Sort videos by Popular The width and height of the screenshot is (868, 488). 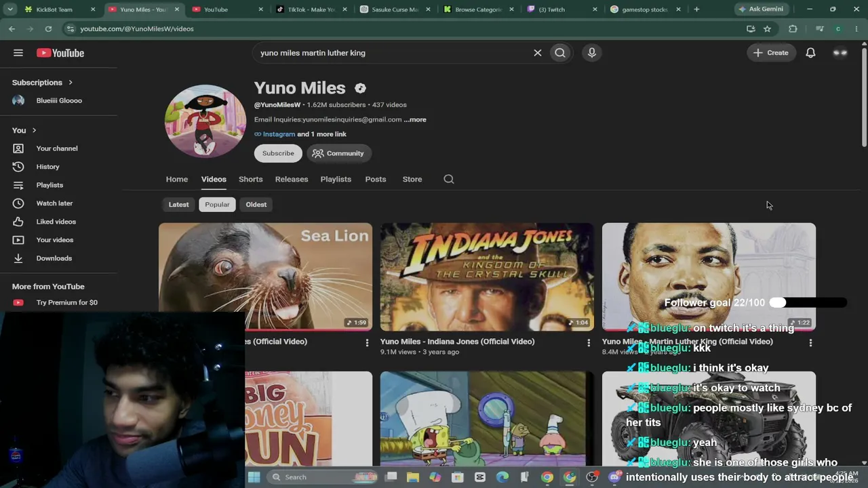[x=217, y=205]
